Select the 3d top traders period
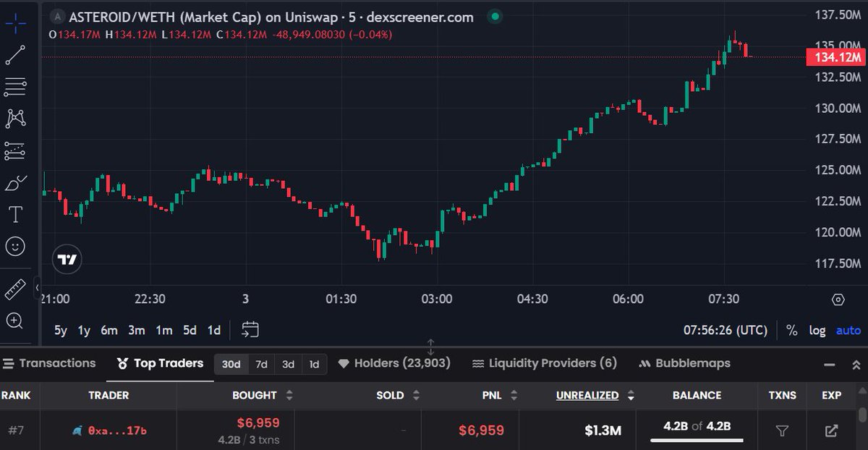The image size is (868, 450). tap(288, 364)
